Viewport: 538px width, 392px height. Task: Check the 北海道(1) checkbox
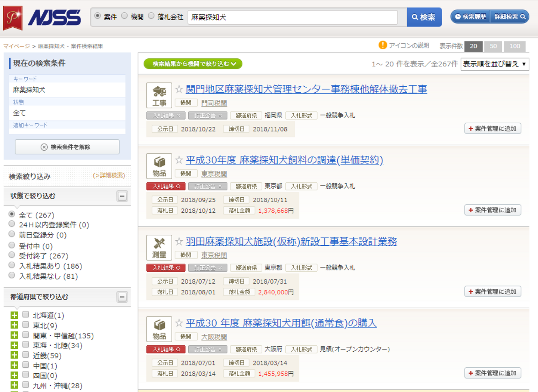26,314
